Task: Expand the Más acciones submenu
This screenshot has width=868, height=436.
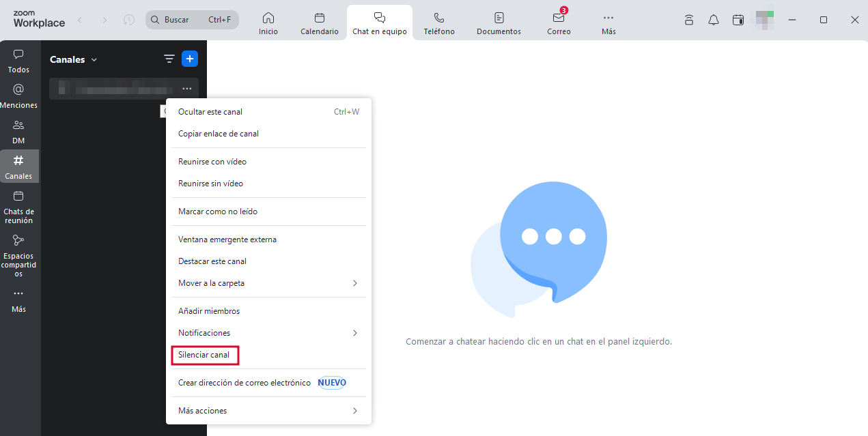Action: (268, 411)
